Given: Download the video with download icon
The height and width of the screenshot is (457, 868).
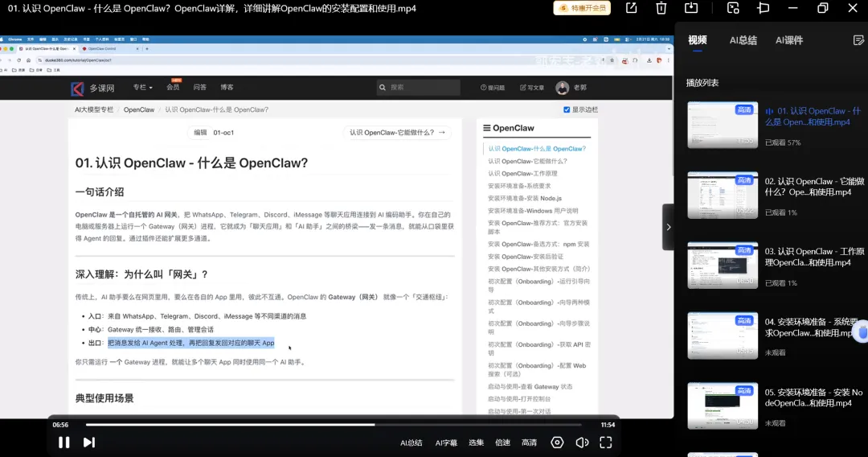Looking at the screenshot, I should 691,8.
